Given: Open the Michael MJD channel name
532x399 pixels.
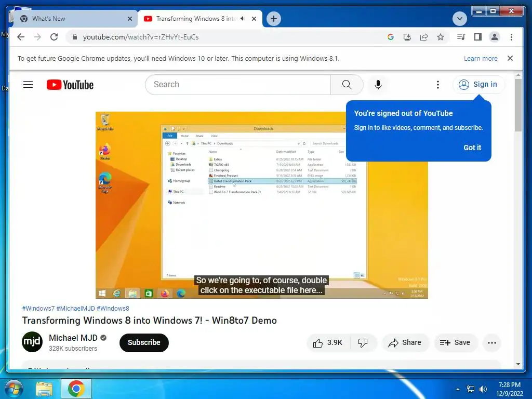Looking at the screenshot, I should 73,338.
